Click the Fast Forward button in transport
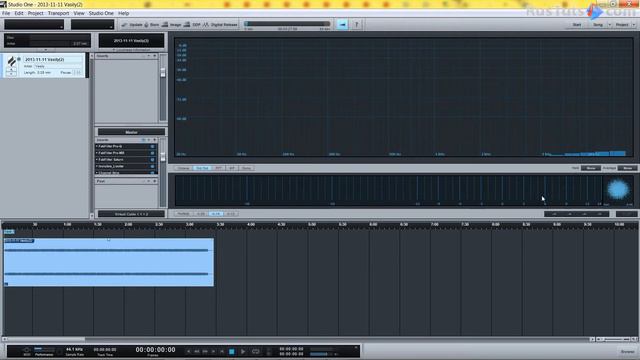 point(205,351)
